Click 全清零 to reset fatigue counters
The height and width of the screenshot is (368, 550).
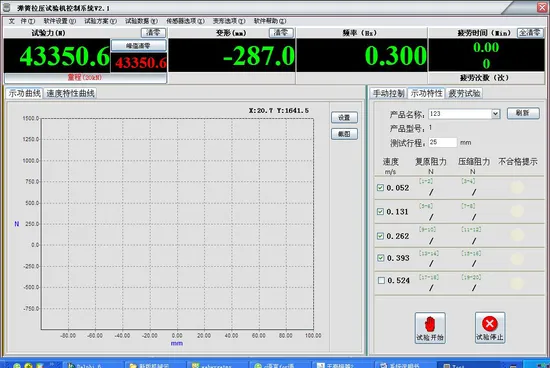click(x=530, y=33)
